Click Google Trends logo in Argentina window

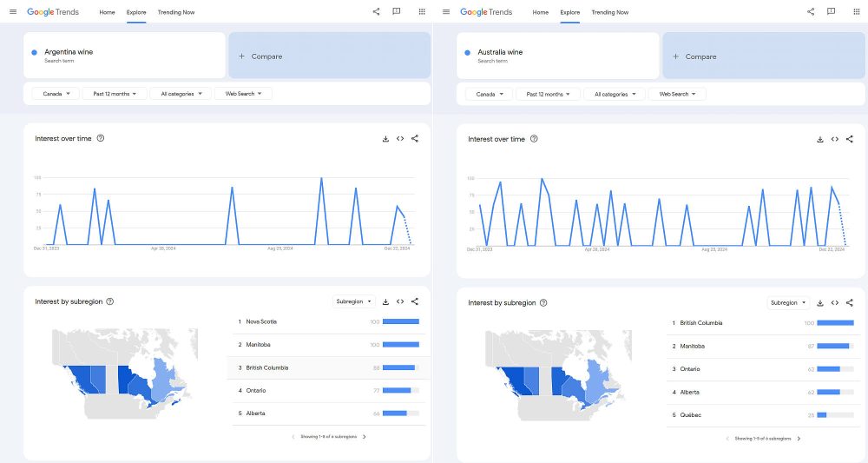(x=53, y=11)
